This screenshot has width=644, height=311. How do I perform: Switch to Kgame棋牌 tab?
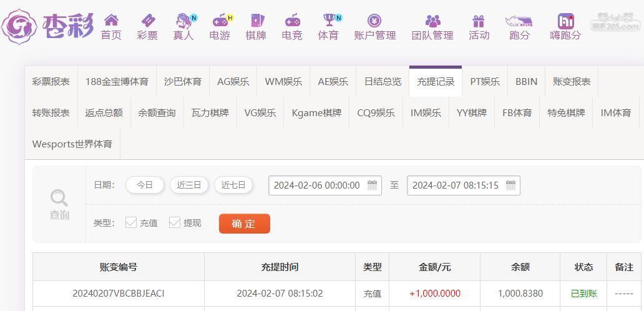(x=316, y=112)
